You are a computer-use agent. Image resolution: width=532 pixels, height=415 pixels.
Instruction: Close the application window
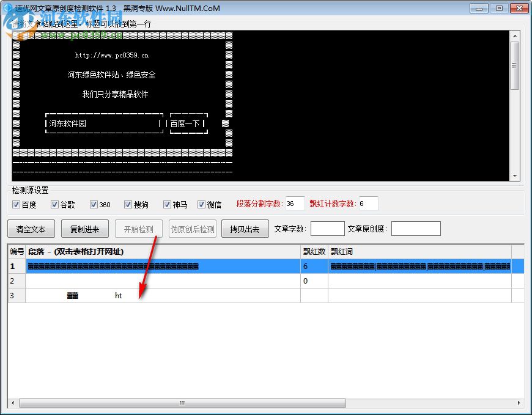(519, 8)
